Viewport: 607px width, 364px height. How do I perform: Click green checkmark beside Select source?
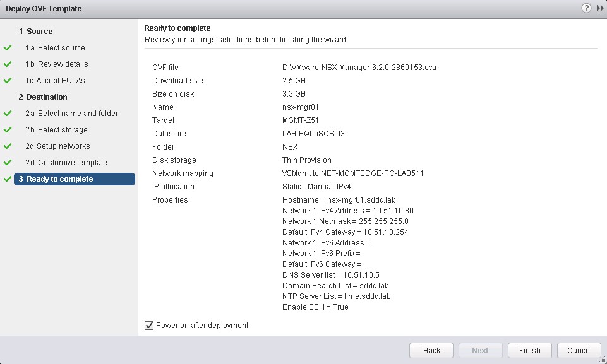coord(8,48)
